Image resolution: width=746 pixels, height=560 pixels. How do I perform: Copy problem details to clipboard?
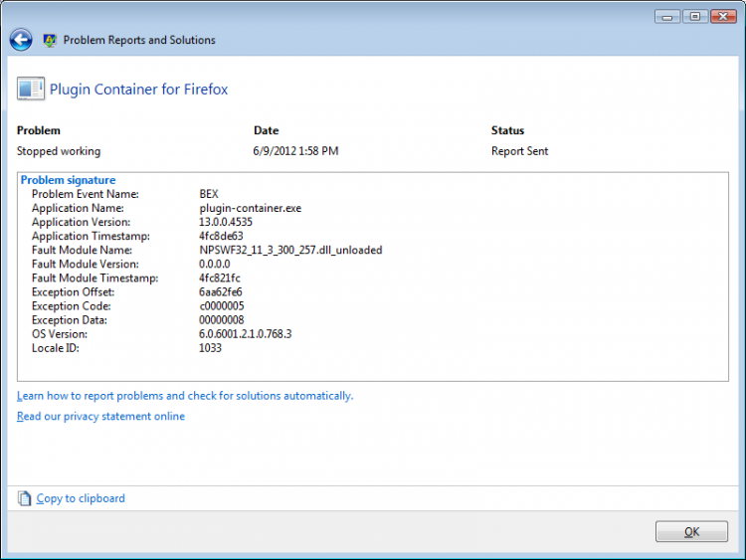(81, 498)
